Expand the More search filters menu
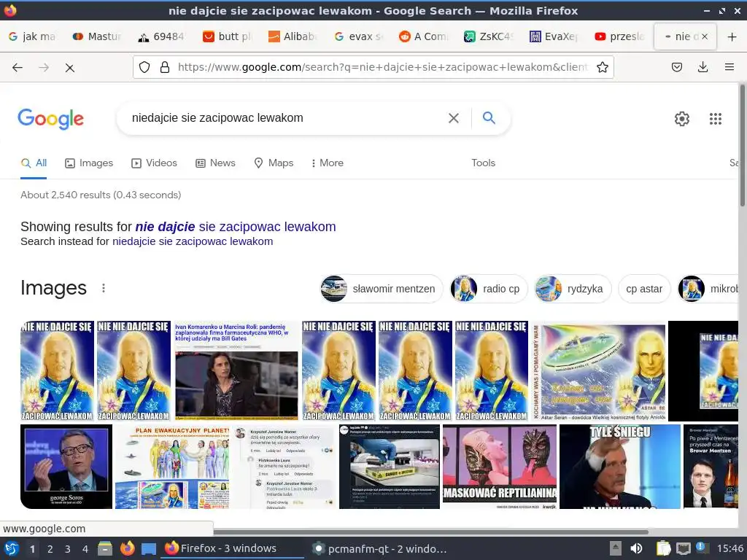 [x=327, y=163]
